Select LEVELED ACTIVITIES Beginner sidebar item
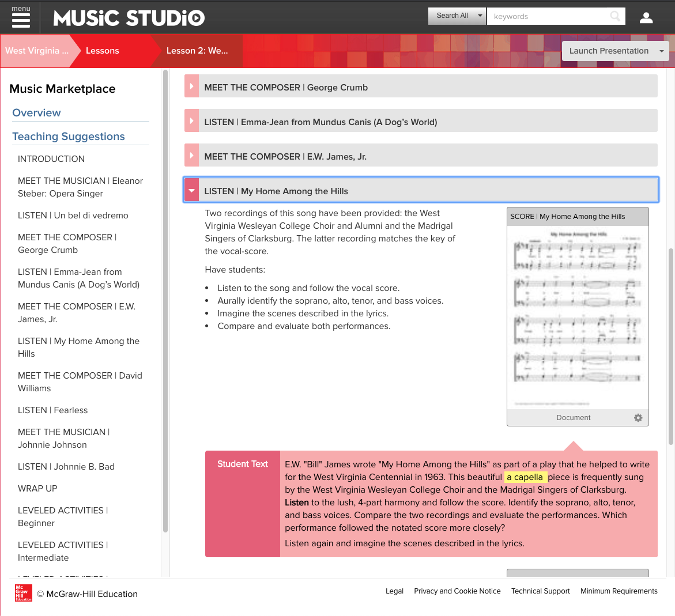Screen dimensions: 675x616 (63, 516)
